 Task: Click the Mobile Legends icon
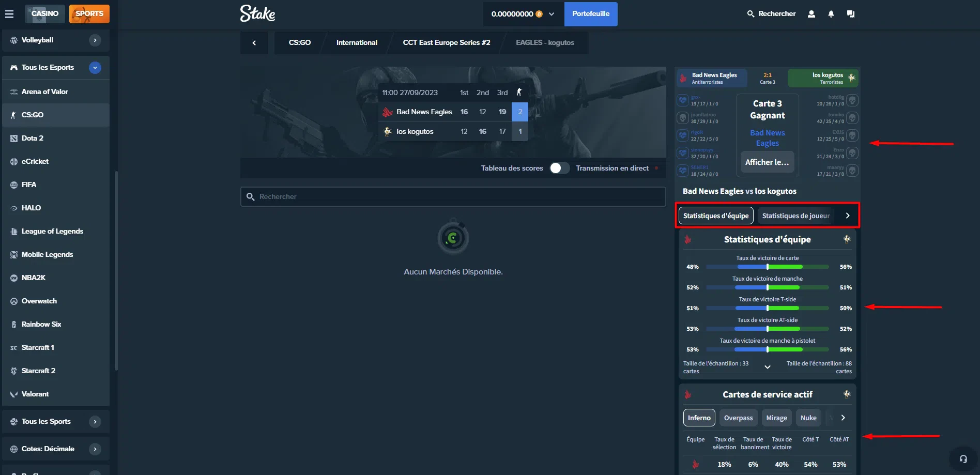click(14, 255)
